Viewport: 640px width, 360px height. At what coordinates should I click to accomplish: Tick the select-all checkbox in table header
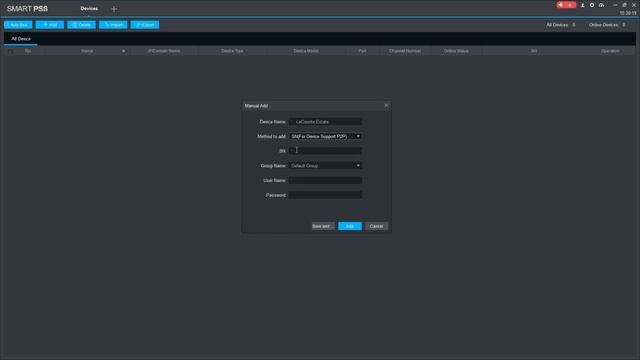(11, 51)
